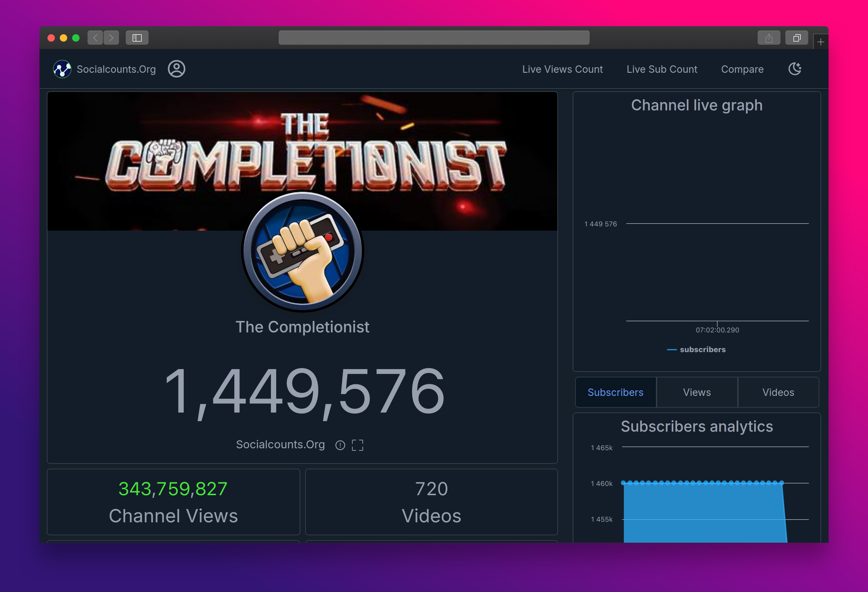Image resolution: width=868 pixels, height=592 pixels.
Task: Open Live Sub Count page
Action: (662, 69)
